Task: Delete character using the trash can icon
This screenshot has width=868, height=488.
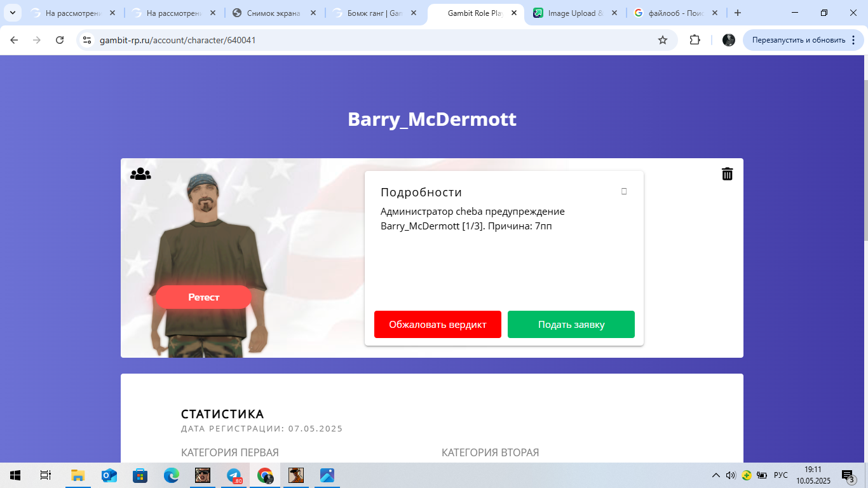Action: tap(727, 174)
